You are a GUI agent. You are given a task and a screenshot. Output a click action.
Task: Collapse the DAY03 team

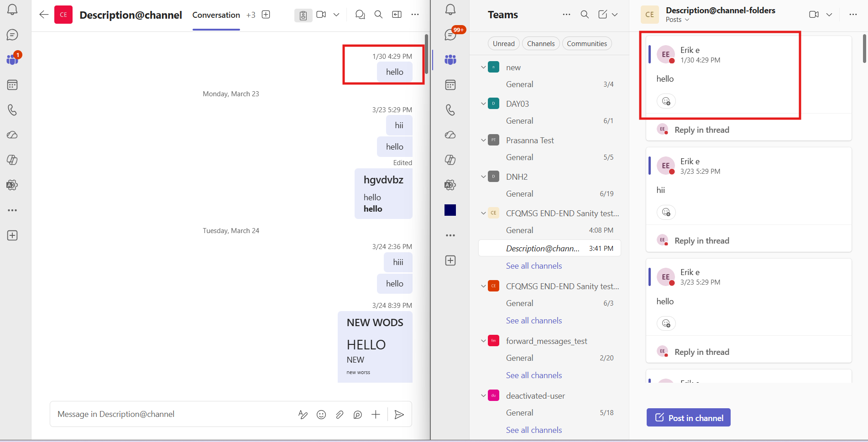pos(483,104)
